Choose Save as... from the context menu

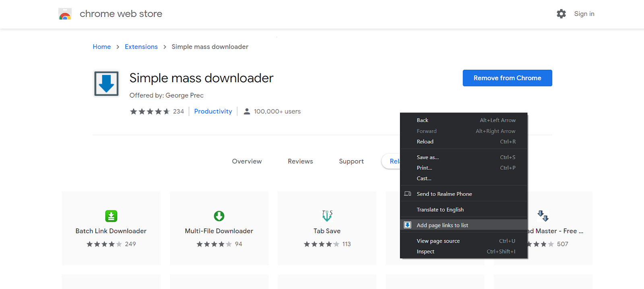click(464, 157)
